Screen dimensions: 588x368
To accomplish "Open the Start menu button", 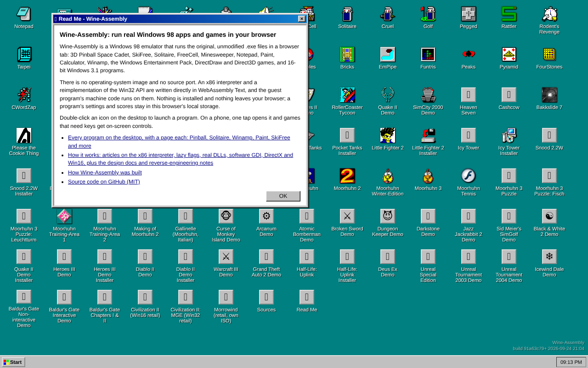I will [x=13, y=362].
